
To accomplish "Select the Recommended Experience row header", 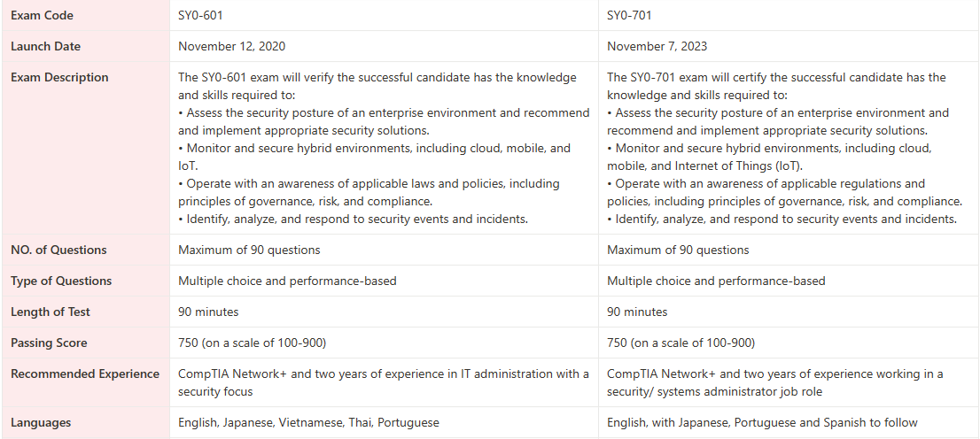I will pyautogui.click(x=85, y=374).
